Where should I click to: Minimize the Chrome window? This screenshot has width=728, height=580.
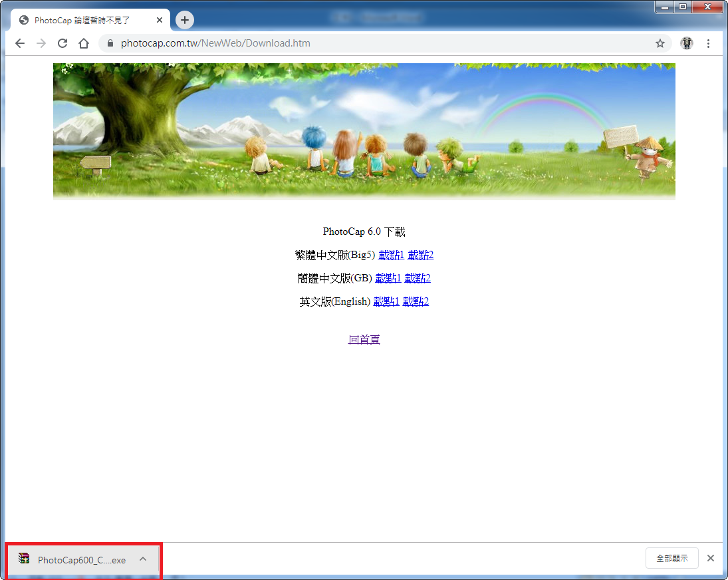(664, 7)
